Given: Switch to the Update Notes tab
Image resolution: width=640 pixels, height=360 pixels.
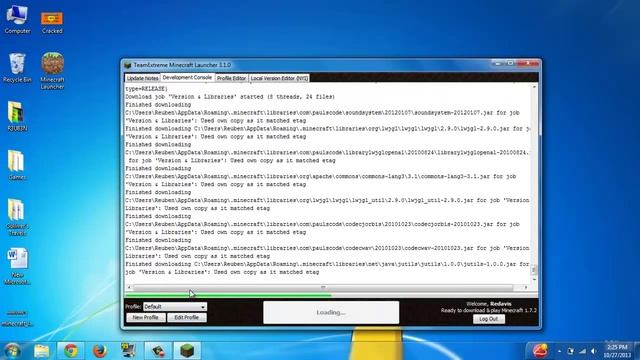Looking at the screenshot, I should click(142, 78).
